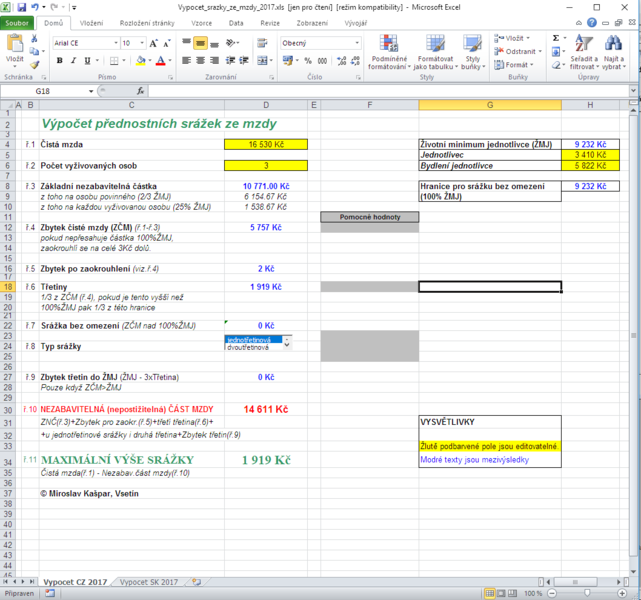
Task: Click the Odstranit cells button
Action: pos(518,51)
